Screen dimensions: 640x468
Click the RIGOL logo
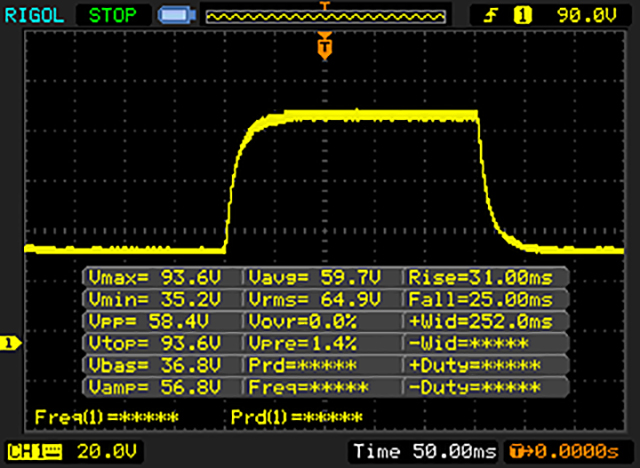coord(34,16)
